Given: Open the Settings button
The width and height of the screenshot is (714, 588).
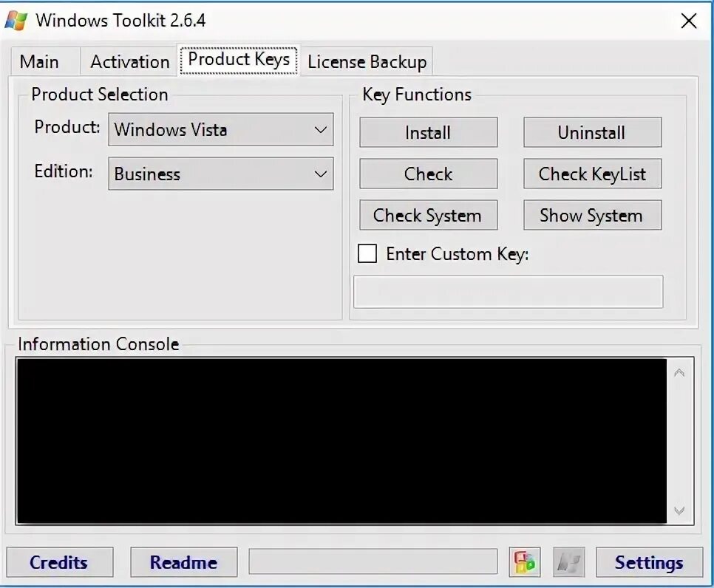Looking at the screenshot, I should (650, 562).
